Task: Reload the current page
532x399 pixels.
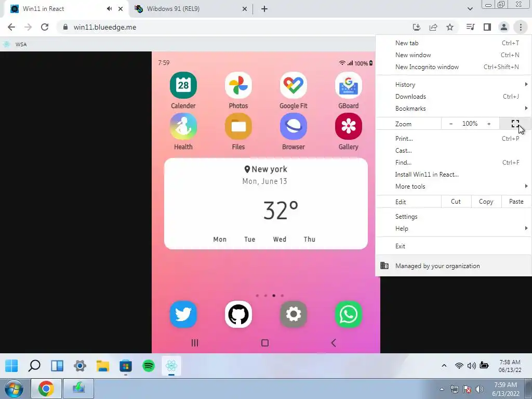Action: coord(45,27)
